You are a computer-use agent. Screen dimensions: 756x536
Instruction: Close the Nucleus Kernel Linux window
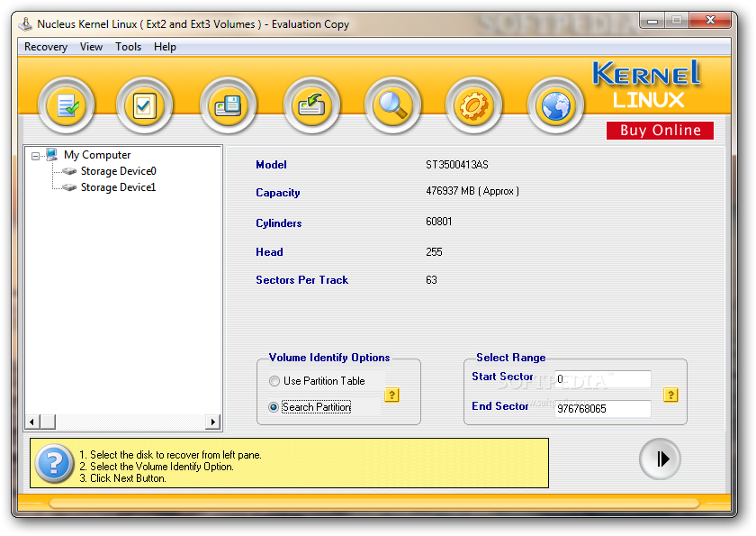point(710,20)
